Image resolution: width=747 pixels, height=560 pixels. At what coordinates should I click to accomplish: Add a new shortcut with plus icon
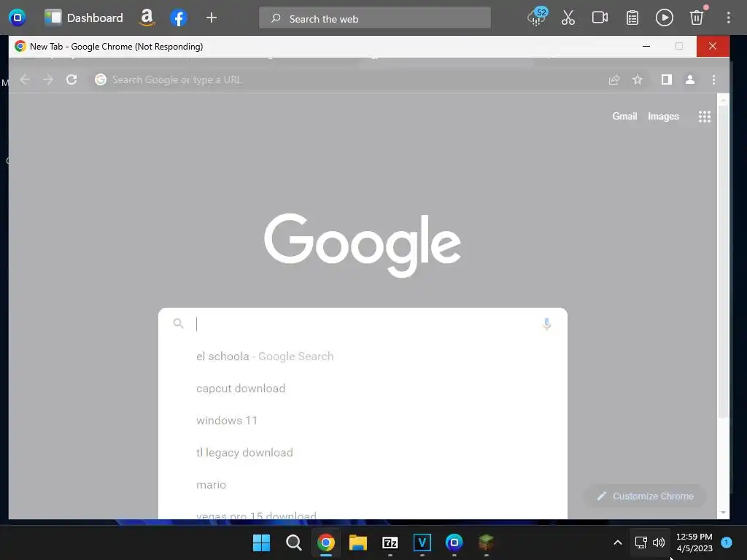211,18
